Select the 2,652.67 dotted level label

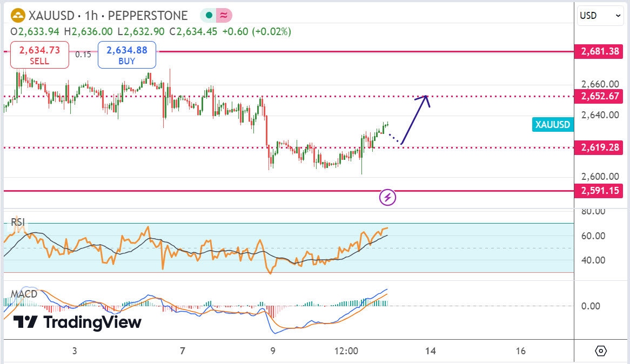tap(600, 97)
